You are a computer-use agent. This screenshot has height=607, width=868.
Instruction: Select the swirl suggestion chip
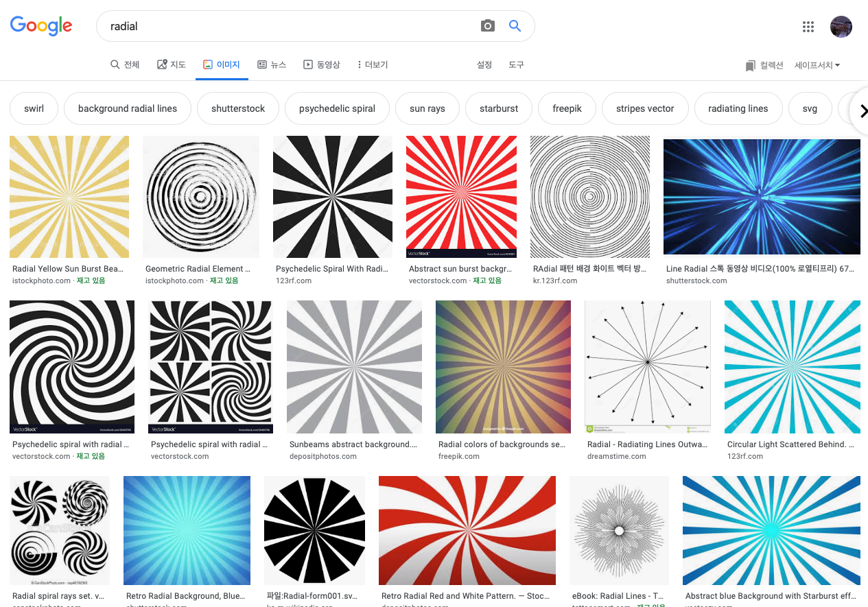(34, 108)
